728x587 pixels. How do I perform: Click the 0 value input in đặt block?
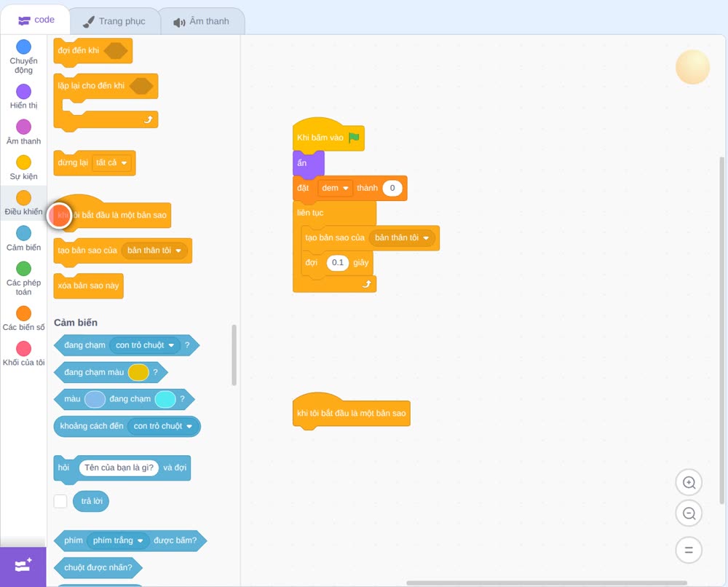tap(392, 188)
